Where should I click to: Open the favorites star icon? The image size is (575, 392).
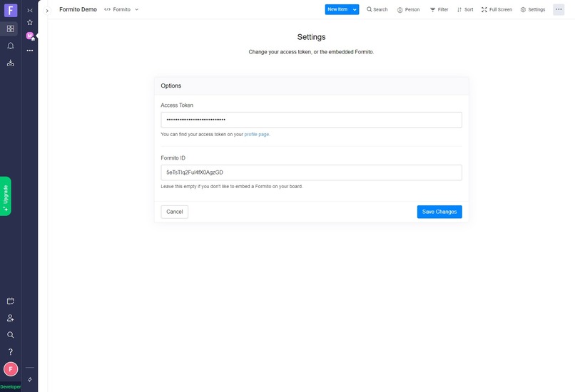30,22
